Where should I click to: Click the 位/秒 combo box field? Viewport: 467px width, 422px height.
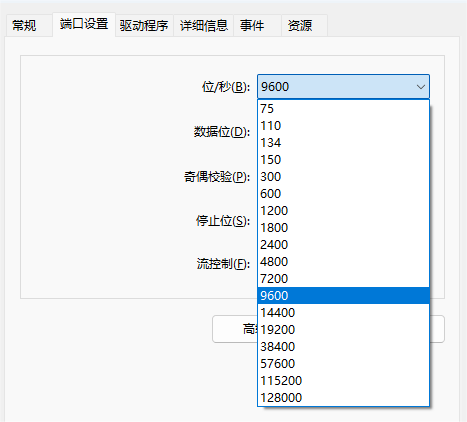(x=343, y=87)
